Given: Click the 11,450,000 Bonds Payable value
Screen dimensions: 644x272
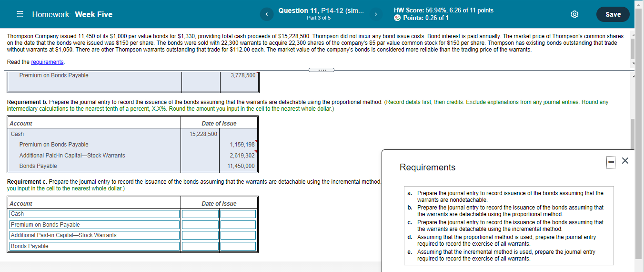Looking at the screenshot, I should tap(241, 166).
